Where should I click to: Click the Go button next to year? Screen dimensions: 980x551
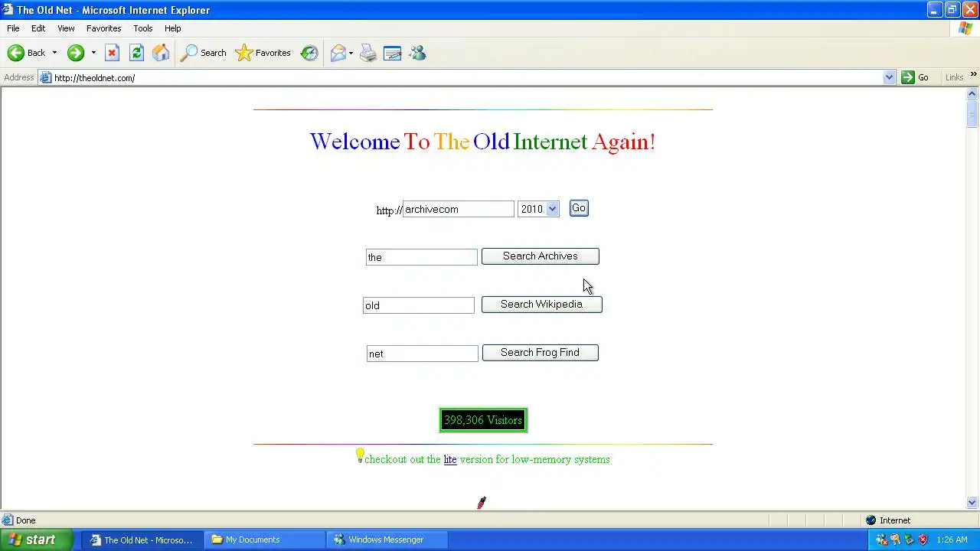[x=579, y=208]
